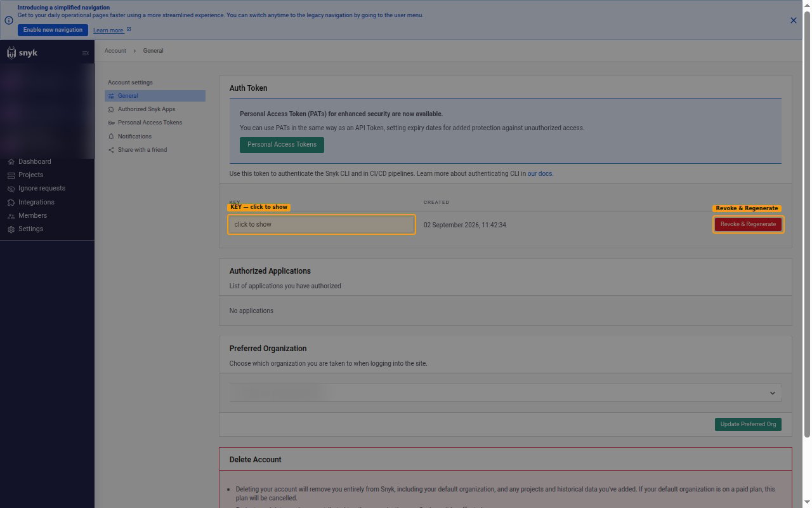Select General in account settings

pos(155,96)
